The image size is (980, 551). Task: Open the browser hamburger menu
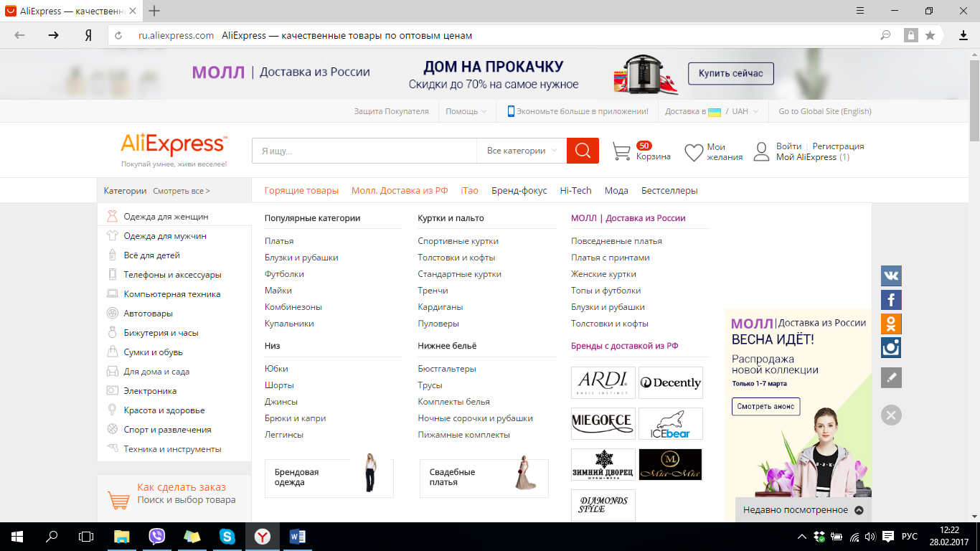click(x=860, y=11)
